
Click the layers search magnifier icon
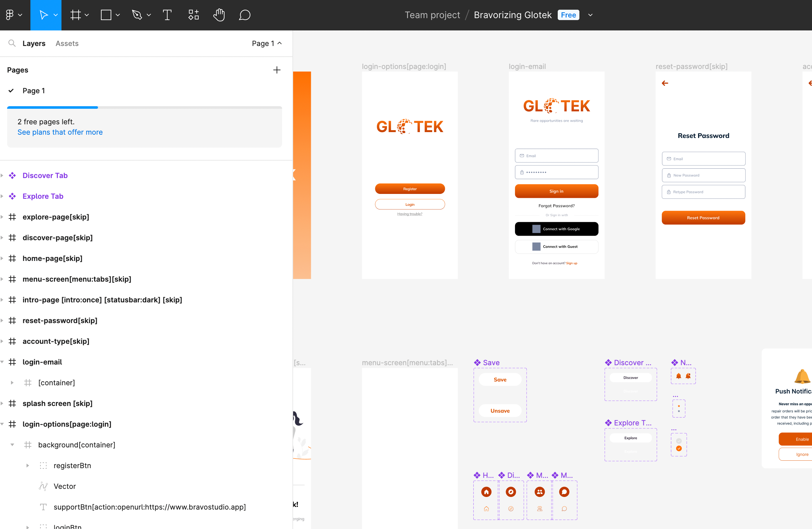[x=12, y=43]
